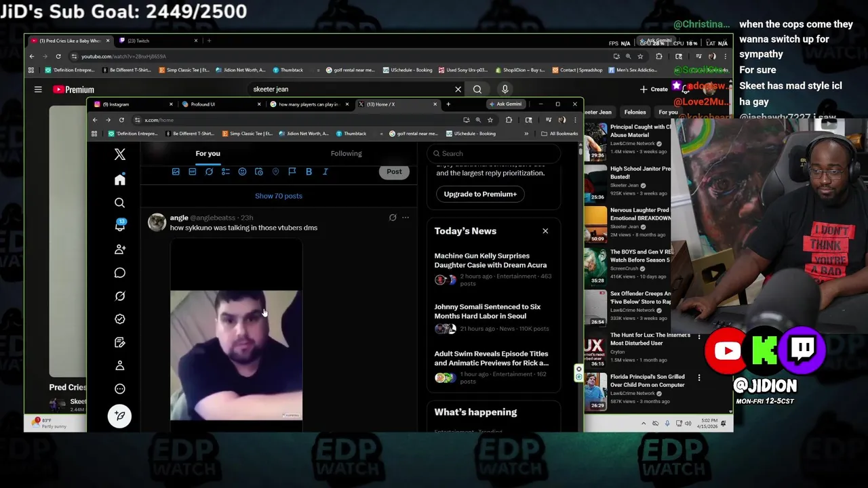Open menu for Florida Principal's Son video
Screen dimensions: 868x488
pyautogui.click(x=699, y=378)
